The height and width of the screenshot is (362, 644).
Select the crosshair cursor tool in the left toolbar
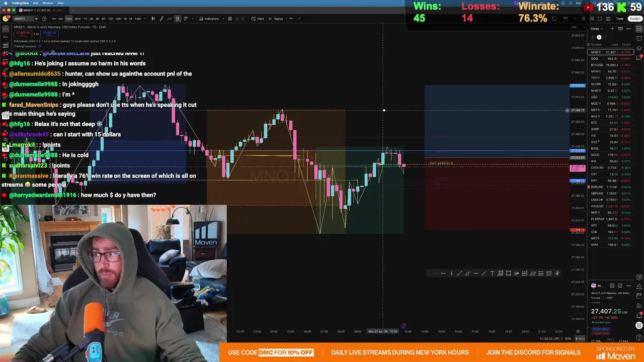[x=6, y=29]
